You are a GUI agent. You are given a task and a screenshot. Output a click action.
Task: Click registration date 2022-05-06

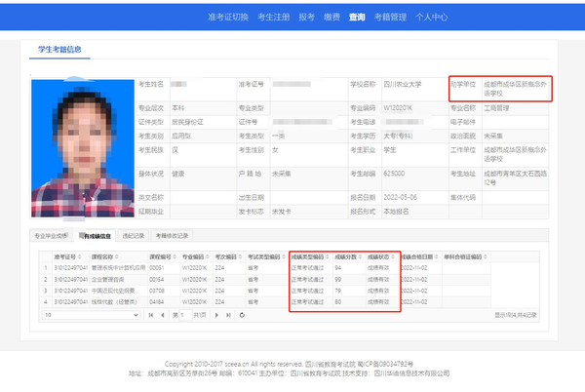click(x=401, y=197)
